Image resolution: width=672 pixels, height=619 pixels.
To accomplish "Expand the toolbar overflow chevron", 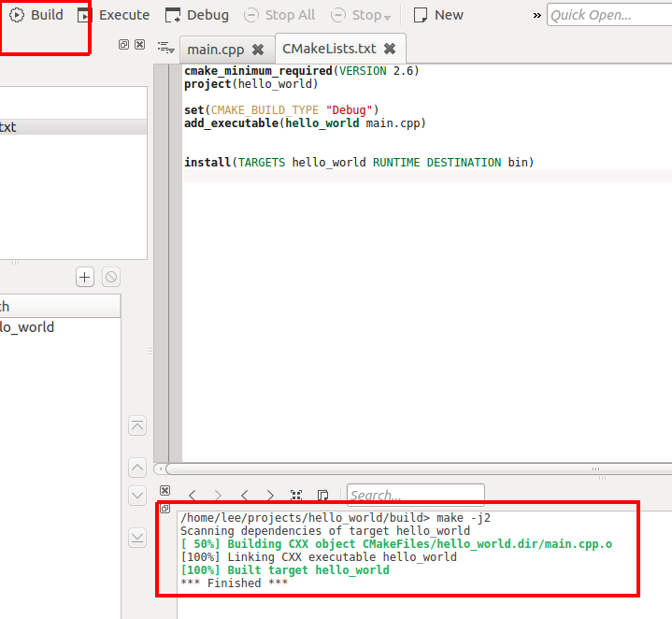I will click(537, 16).
